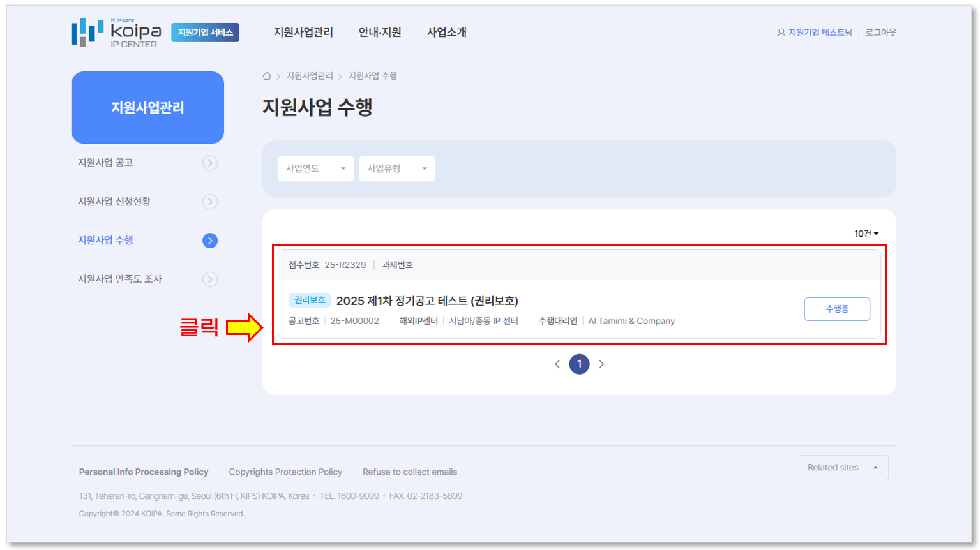Screen dimensions: 980x550
Task: Open the 10건 page-size dropdown
Action: [866, 234]
